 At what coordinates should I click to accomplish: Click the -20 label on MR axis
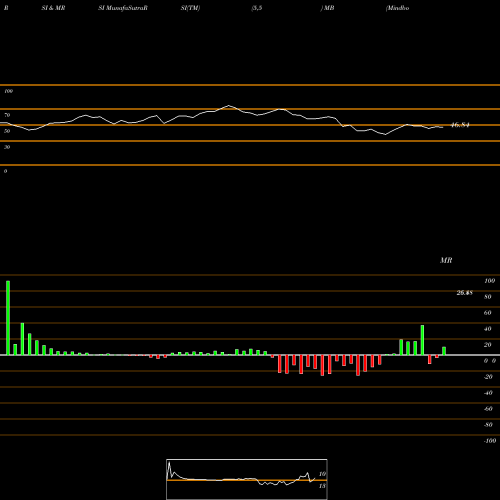point(488,377)
